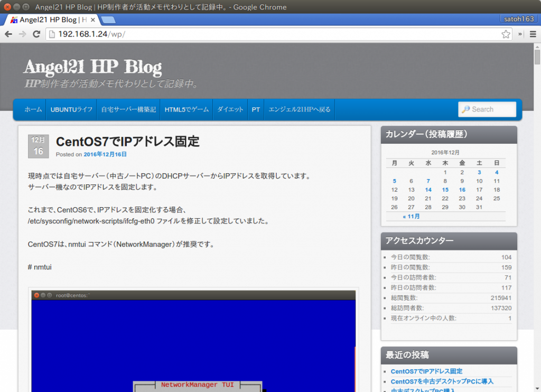The image size is (541, 392).
Task: Open the Chrome menu (three bars)
Action: pos(533,34)
